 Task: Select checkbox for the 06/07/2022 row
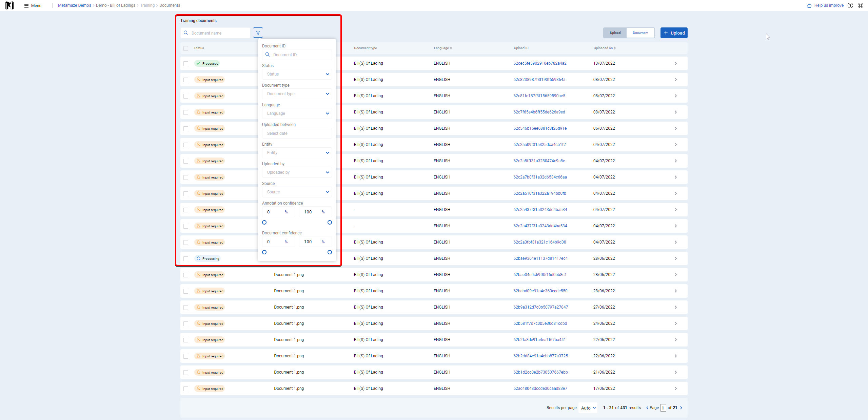tap(186, 129)
